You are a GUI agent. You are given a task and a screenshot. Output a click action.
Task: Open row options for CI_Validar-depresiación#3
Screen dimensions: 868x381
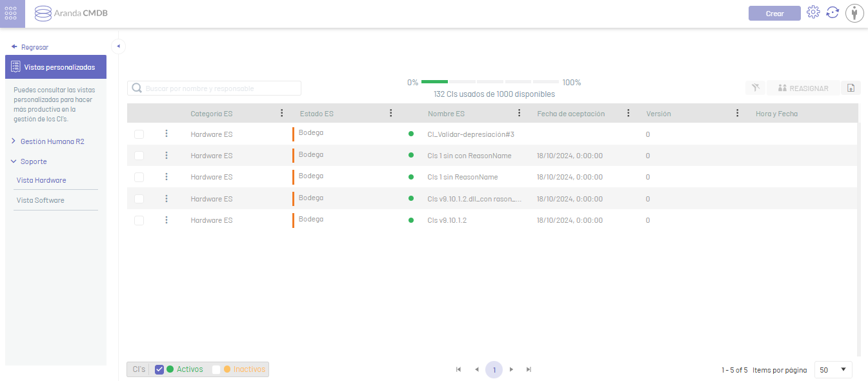tap(167, 134)
